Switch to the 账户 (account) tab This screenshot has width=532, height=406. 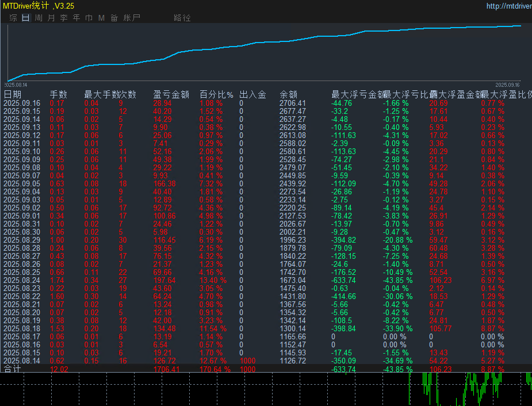tap(132, 18)
